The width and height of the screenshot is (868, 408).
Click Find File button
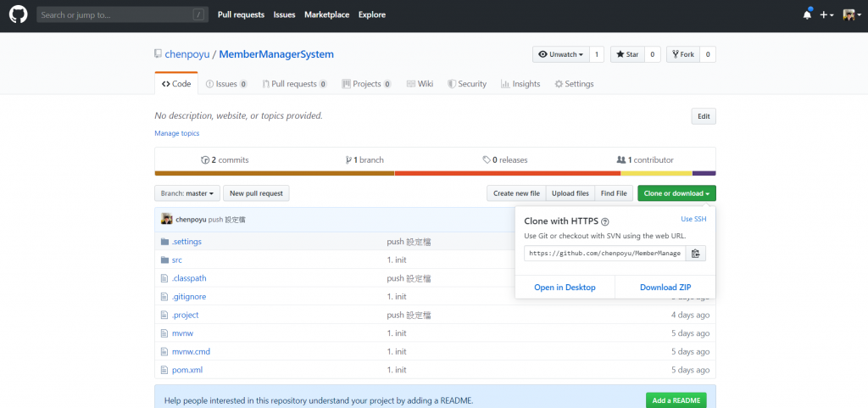614,193
